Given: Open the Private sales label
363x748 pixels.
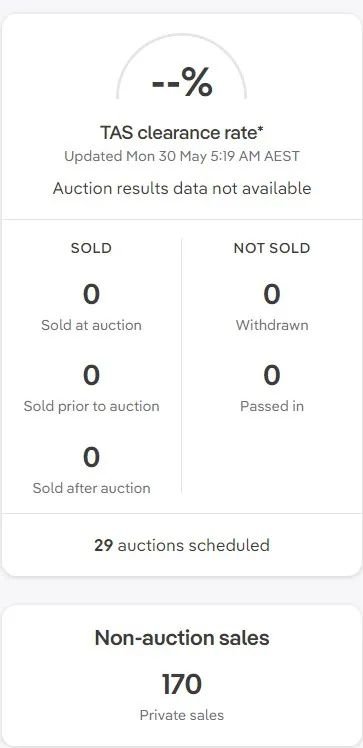Looking at the screenshot, I should [x=182, y=715].
